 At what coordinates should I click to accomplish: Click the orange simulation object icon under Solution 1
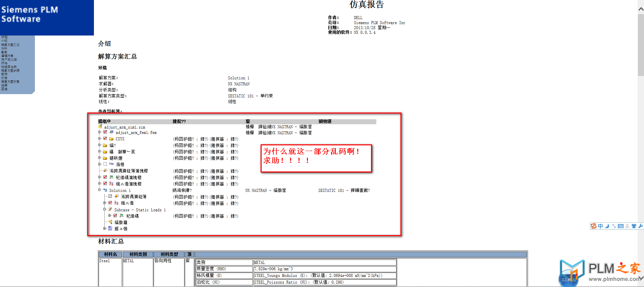pyautogui.click(x=116, y=196)
